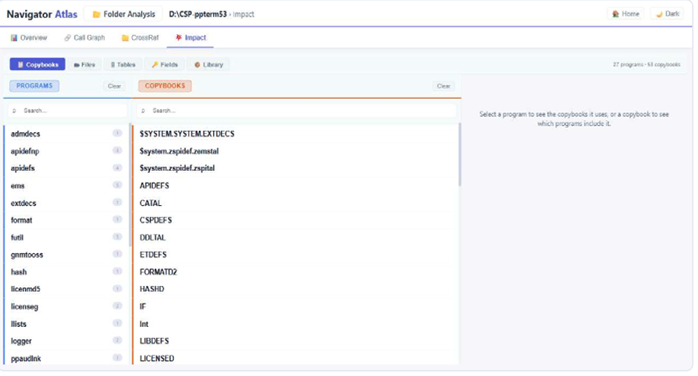Click the Copybooks list scrollbar
The image size is (698, 376).
click(459, 155)
